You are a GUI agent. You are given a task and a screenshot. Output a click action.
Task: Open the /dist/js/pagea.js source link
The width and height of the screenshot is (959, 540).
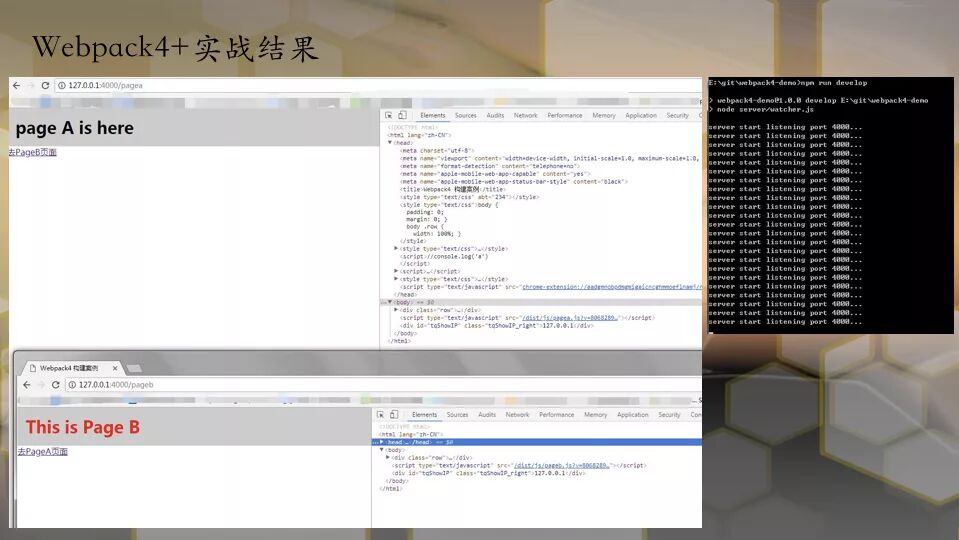569,318
